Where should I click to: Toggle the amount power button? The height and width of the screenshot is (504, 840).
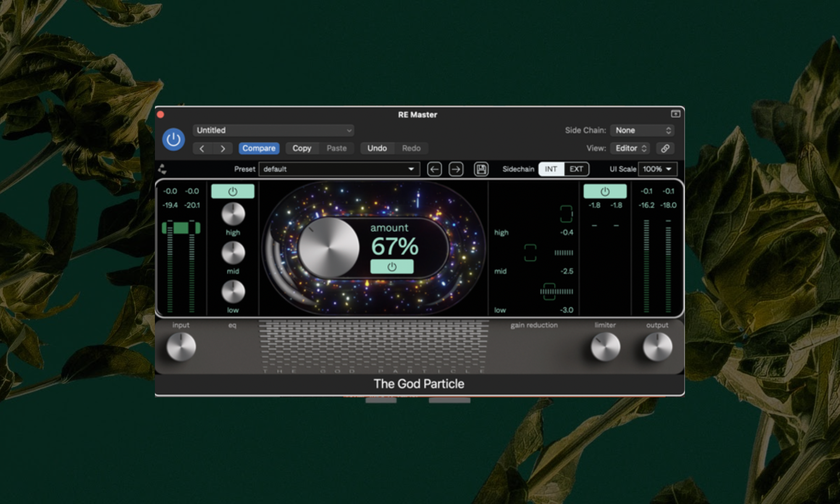click(391, 267)
